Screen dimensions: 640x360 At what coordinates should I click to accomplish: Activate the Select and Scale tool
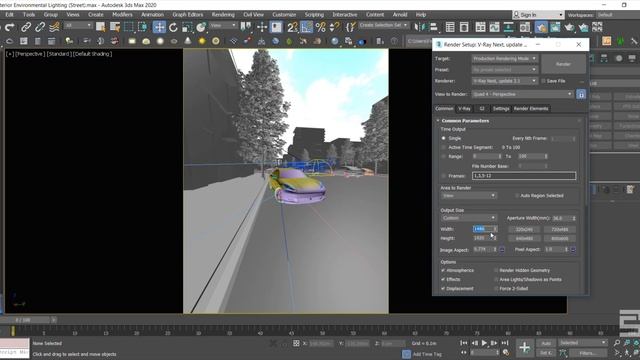(187, 27)
